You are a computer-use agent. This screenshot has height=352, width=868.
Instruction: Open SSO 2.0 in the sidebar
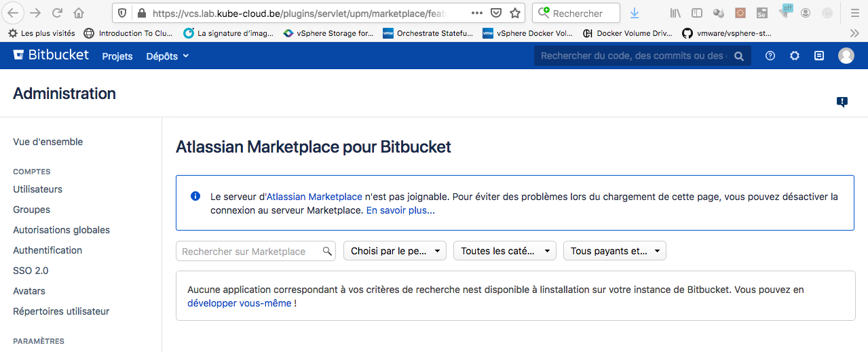coord(31,271)
